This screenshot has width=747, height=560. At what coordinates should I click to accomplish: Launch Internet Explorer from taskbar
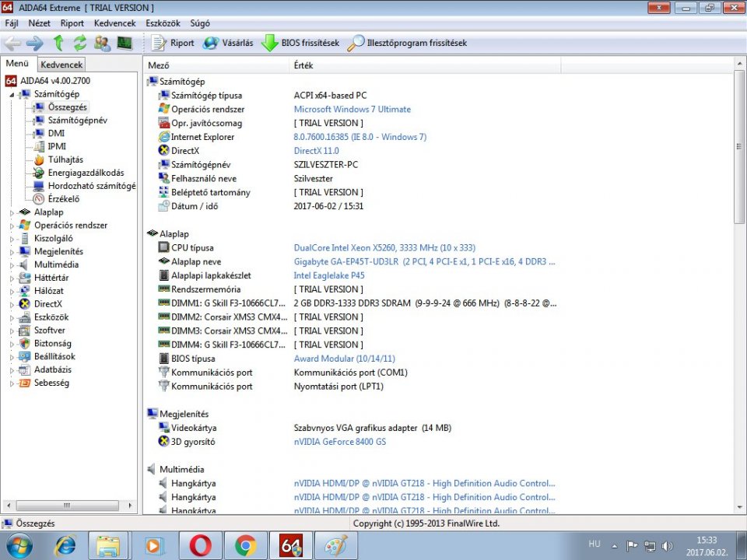pos(65,546)
